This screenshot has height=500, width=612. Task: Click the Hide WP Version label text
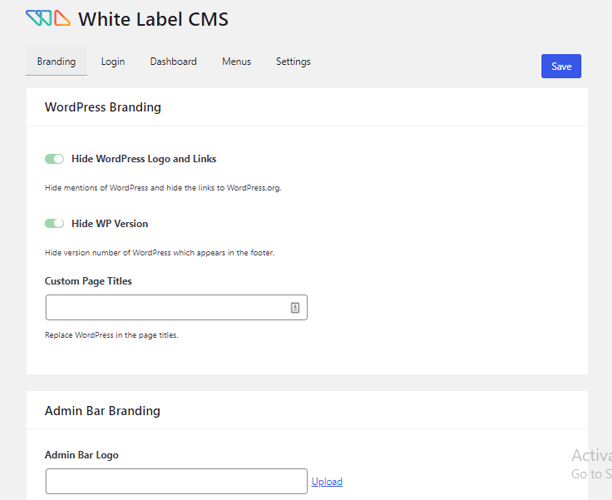click(x=110, y=224)
